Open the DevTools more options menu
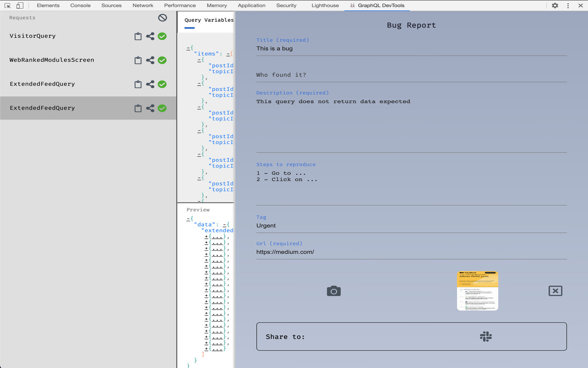This screenshot has width=588, height=368. 568,6
